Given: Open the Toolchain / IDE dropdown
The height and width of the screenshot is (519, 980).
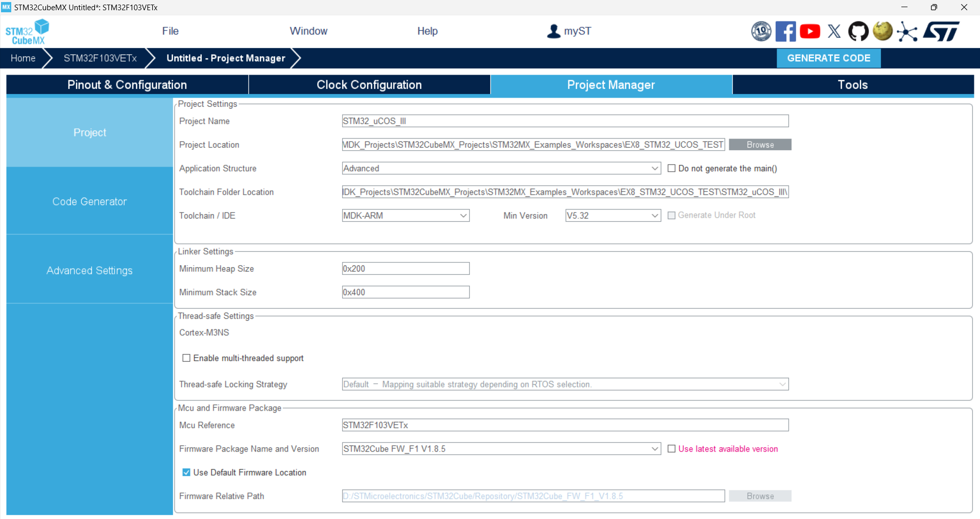Looking at the screenshot, I should pos(406,216).
